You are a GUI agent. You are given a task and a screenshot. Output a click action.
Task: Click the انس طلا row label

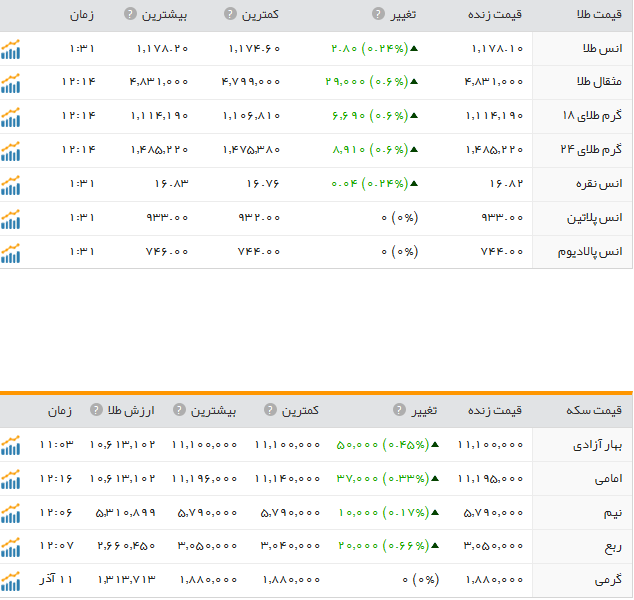point(602,49)
